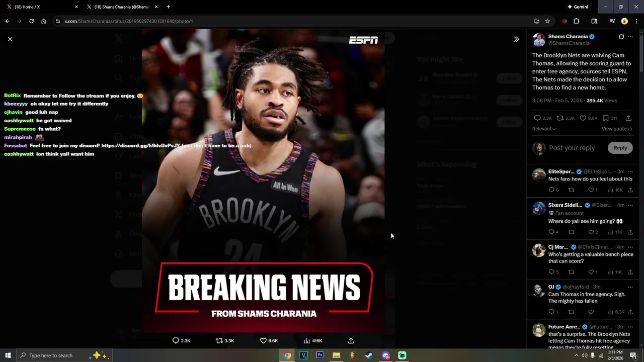Viewport: 644px width, 362px height.
Task: Click the Gemini button in Chrome
Action: [x=578, y=7]
